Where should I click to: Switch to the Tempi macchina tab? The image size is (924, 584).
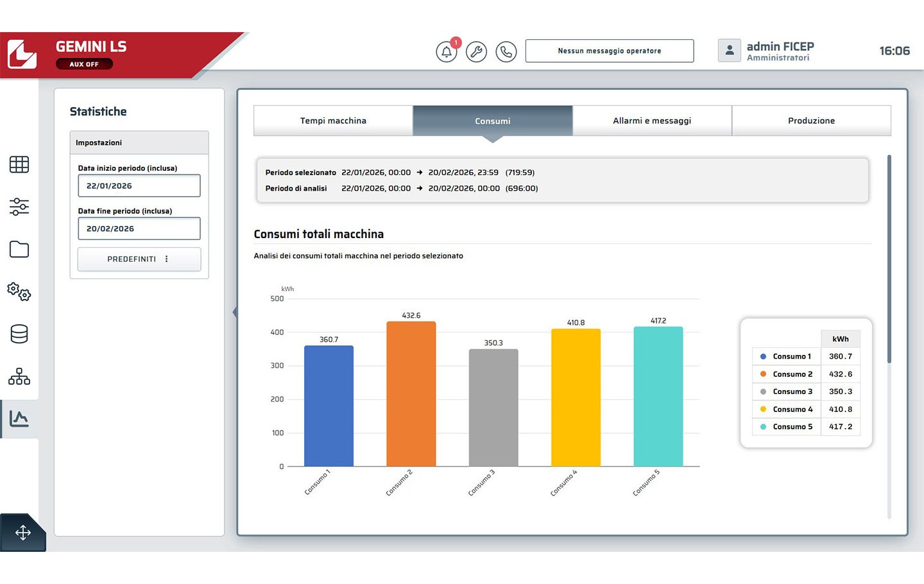[x=333, y=121]
